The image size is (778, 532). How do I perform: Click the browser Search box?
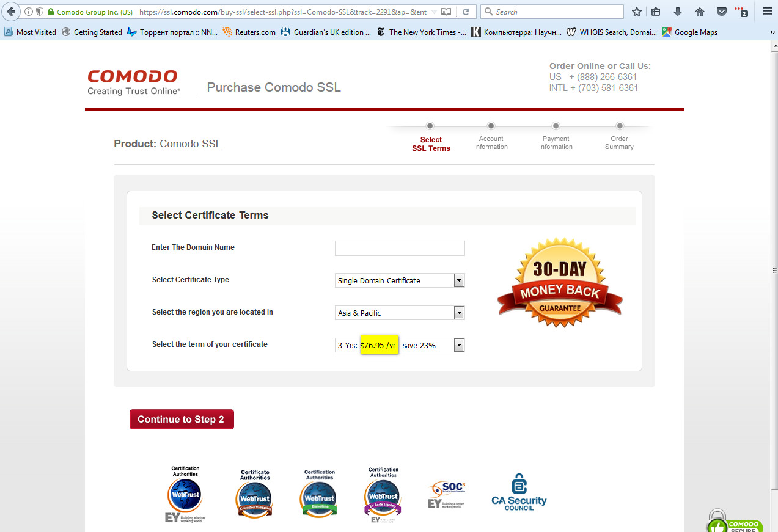[x=552, y=12]
